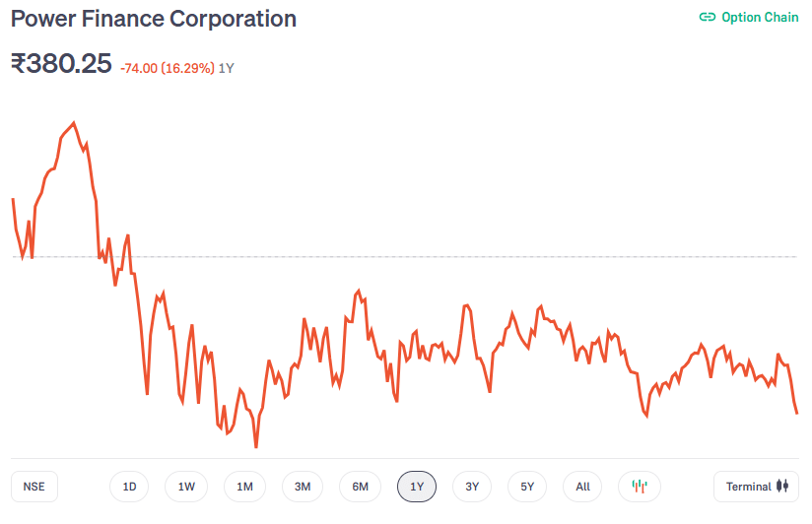This screenshot has width=812, height=524.
Task: Click the chain-link icon beside Option Chain
Action: [x=707, y=17]
